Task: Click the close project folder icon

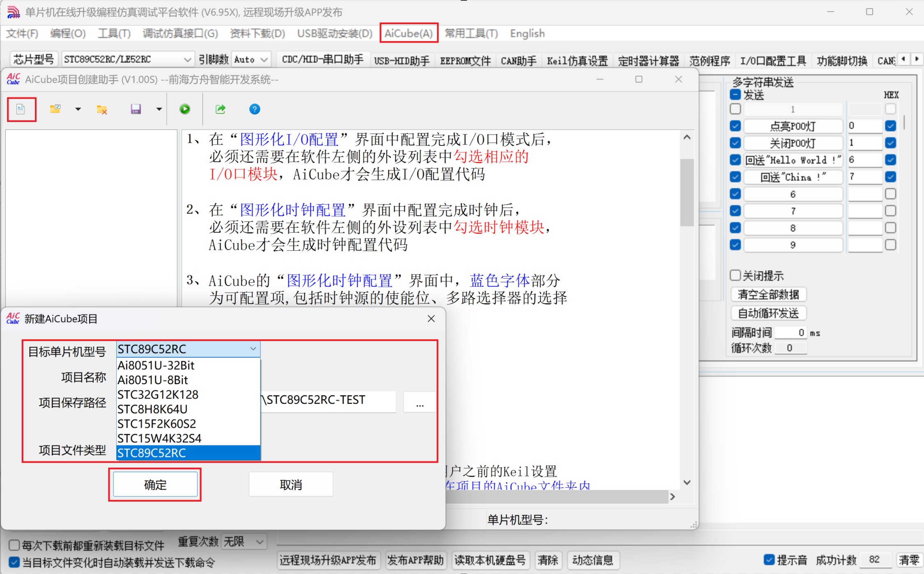Action: [102, 109]
